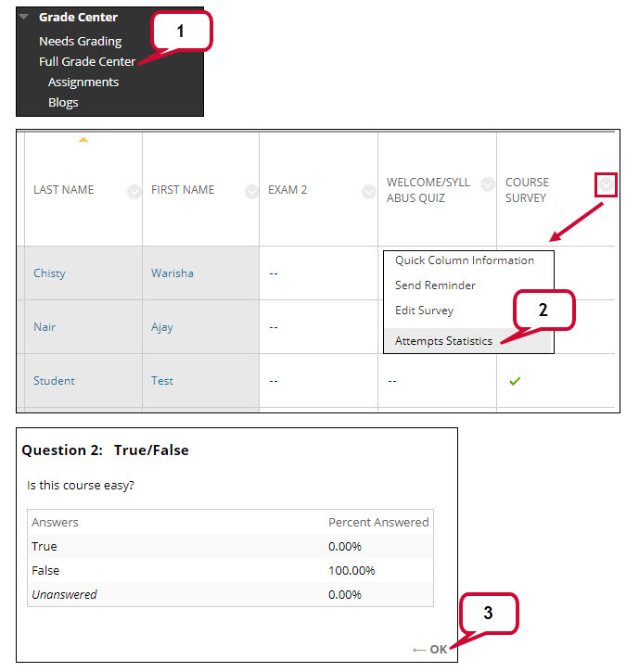Choose Edit Survey from the menu
Image resolution: width=639 pixels, height=672 pixels.
pos(424,311)
